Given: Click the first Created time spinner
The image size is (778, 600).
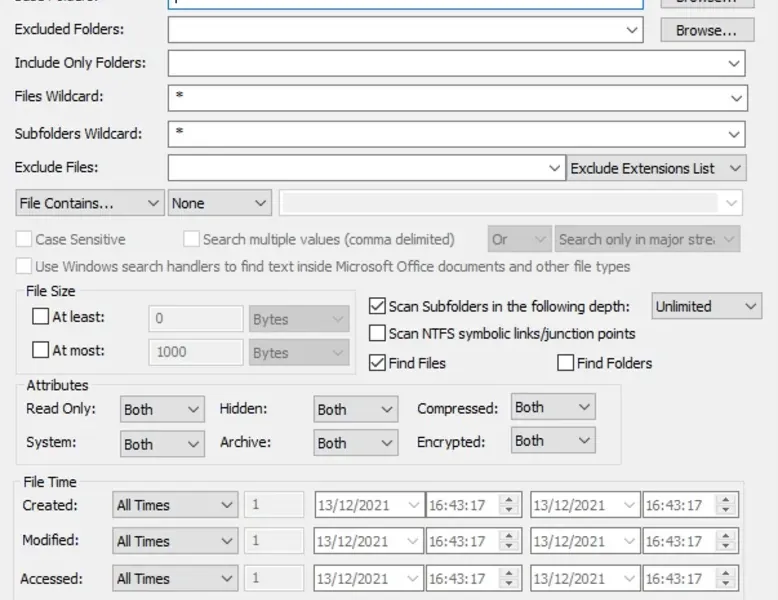Looking at the screenshot, I should [509, 505].
